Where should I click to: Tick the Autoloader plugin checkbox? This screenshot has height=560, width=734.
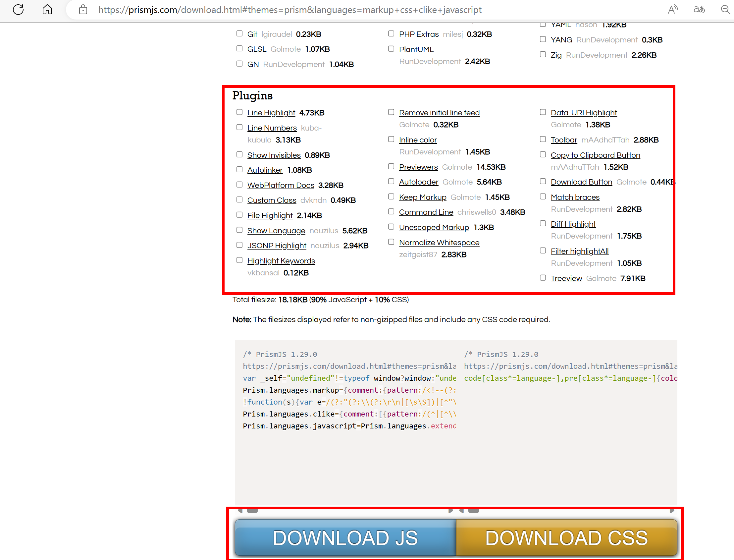(x=391, y=181)
